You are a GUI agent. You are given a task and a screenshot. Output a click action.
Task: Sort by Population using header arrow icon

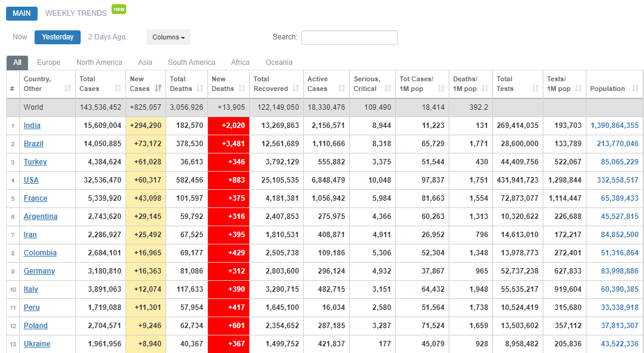coord(635,89)
